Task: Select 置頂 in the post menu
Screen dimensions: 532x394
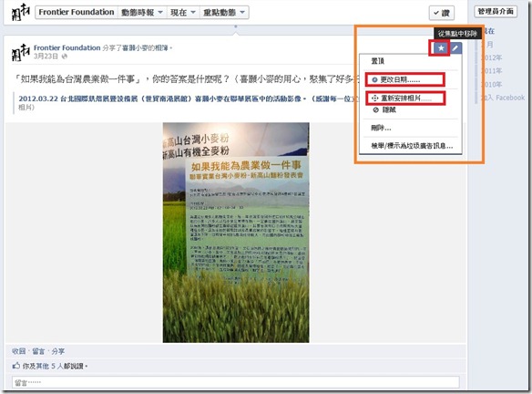Action: [x=377, y=61]
